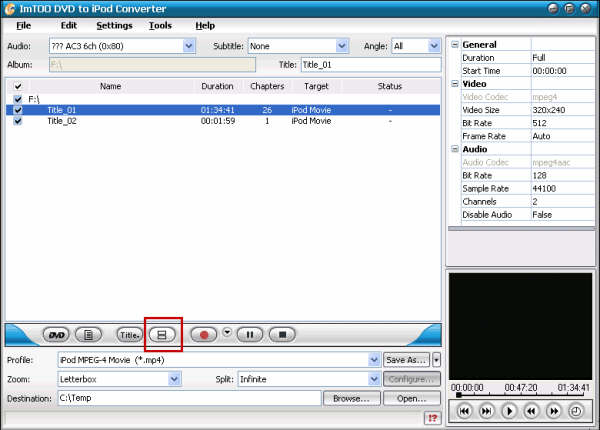Click Frame Rate value Auto
The width and height of the screenshot is (600, 430).
coord(541,136)
